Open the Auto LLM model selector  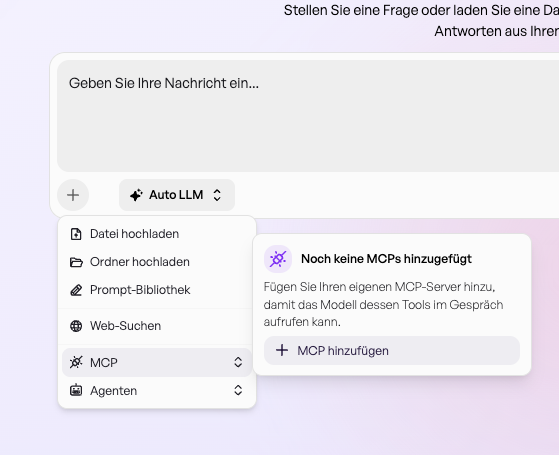[177, 195]
